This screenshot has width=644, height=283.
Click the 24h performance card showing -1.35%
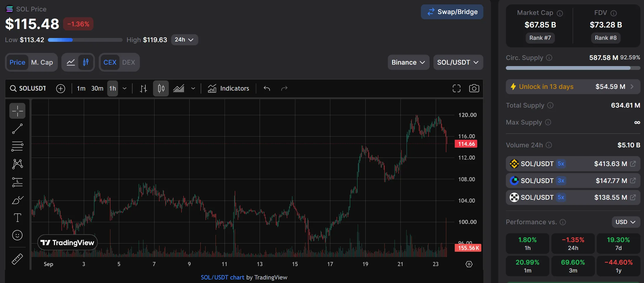tap(573, 244)
